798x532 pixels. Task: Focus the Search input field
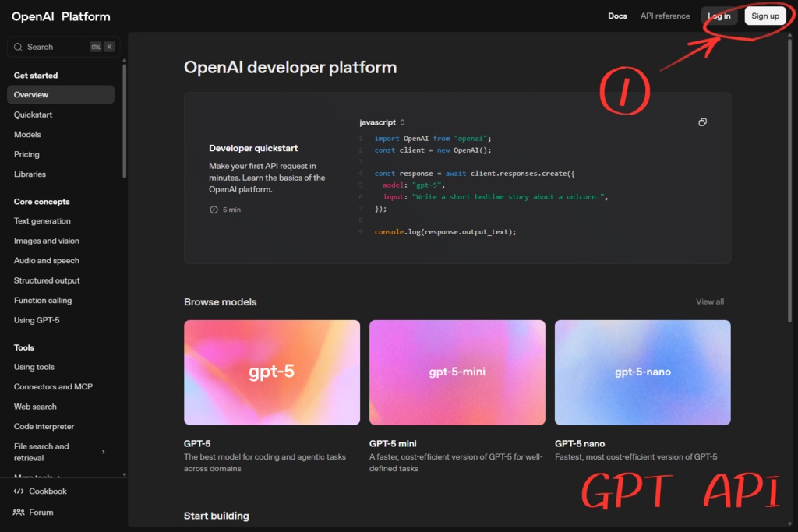coord(63,47)
